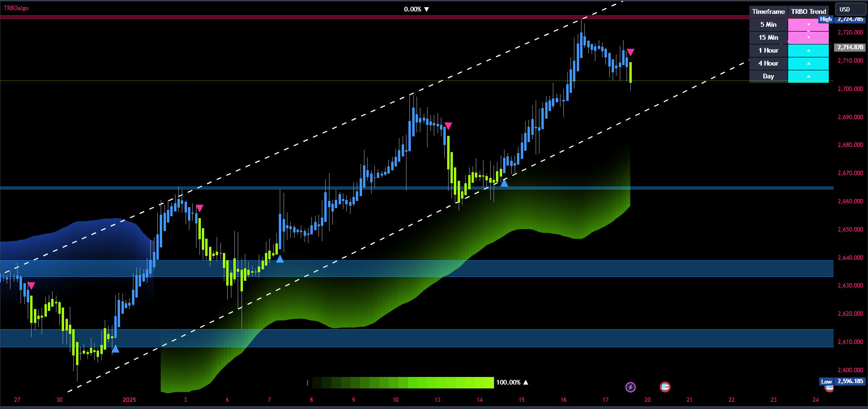Click the 4 Hour cyan trend arrow cell
The width and height of the screenshot is (868, 409).
tap(808, 63)
